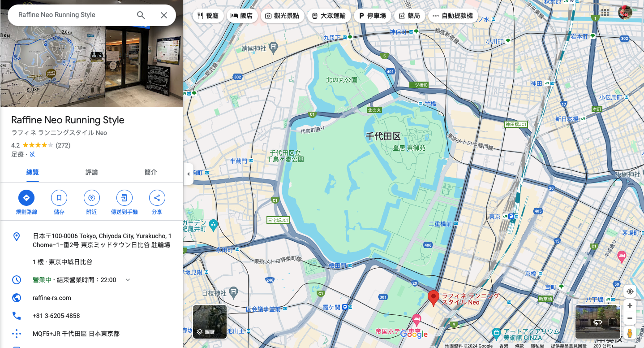The width and height of the screenshot is (644, 348).
Task: Click the 東京 station label
Action: [495, 217]
